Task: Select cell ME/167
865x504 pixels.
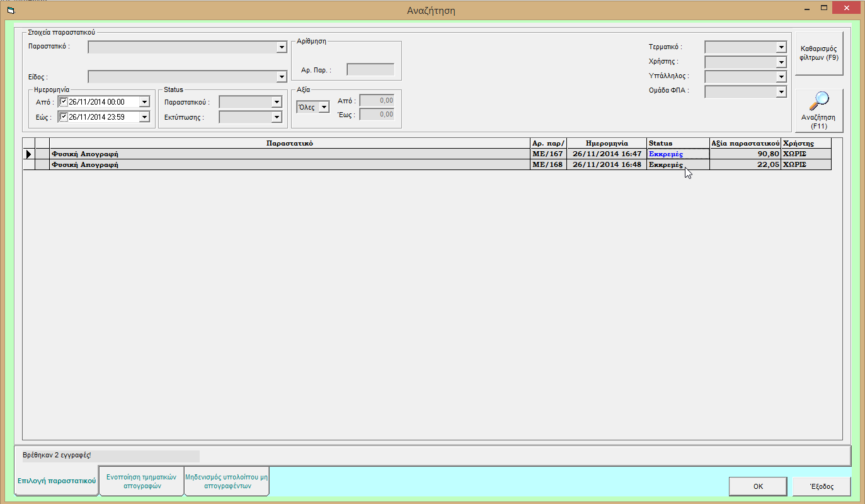Action: (x=549, y=154)
